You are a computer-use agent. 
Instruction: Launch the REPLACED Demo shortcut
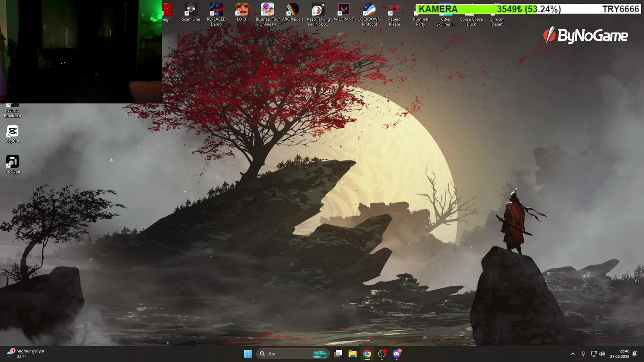point(216,15)
